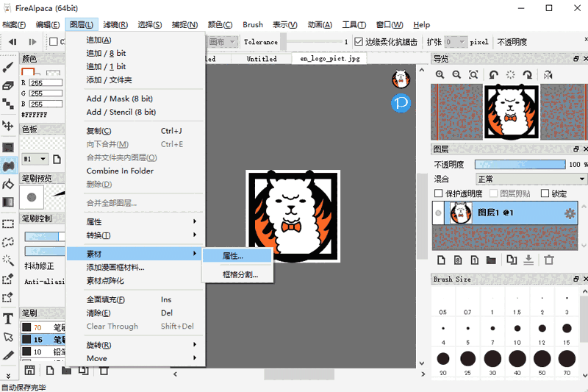588x392 pixels.
Task: Open 画布 reference dropdown
Action: (x=223, y=42)
